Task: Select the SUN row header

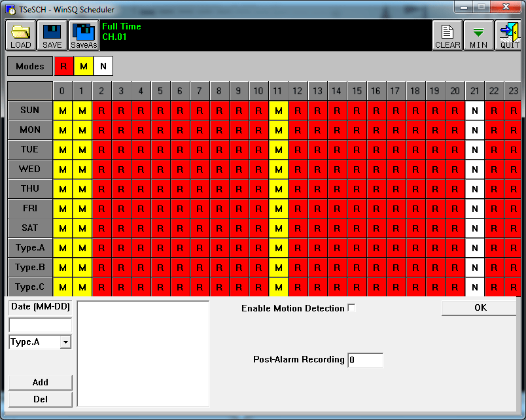Action: pyautogui.click(x=30, y=111)
